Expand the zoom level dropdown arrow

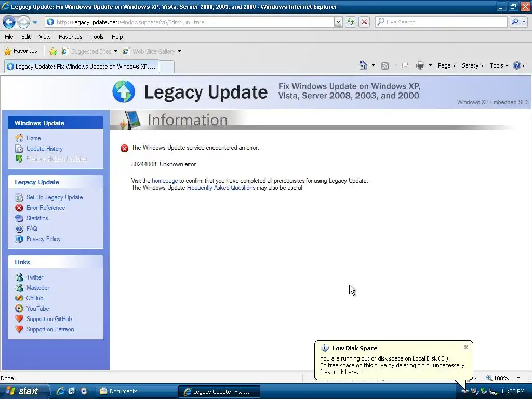tap(518, 378)
